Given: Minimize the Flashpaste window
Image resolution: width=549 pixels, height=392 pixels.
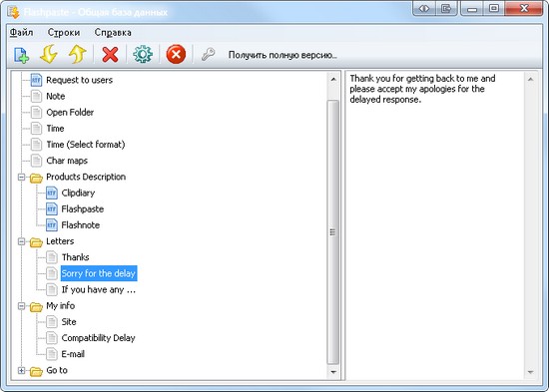Looking at the screenshot, I should 471,8.
